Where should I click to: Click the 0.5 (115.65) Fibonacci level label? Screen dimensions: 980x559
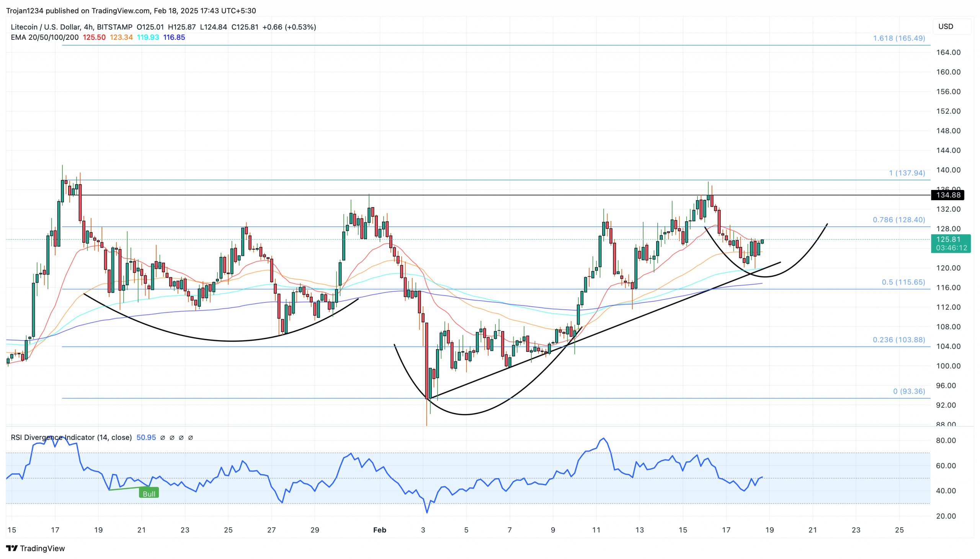[x=903, y=282]
